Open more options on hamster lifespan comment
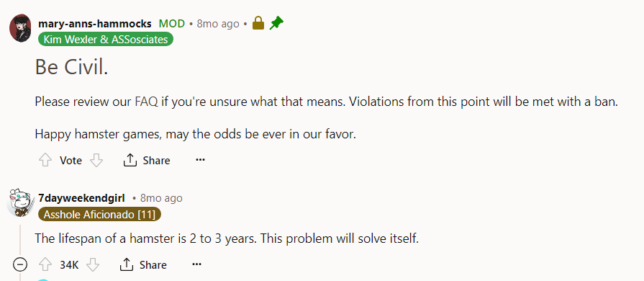 pos(196,264)
